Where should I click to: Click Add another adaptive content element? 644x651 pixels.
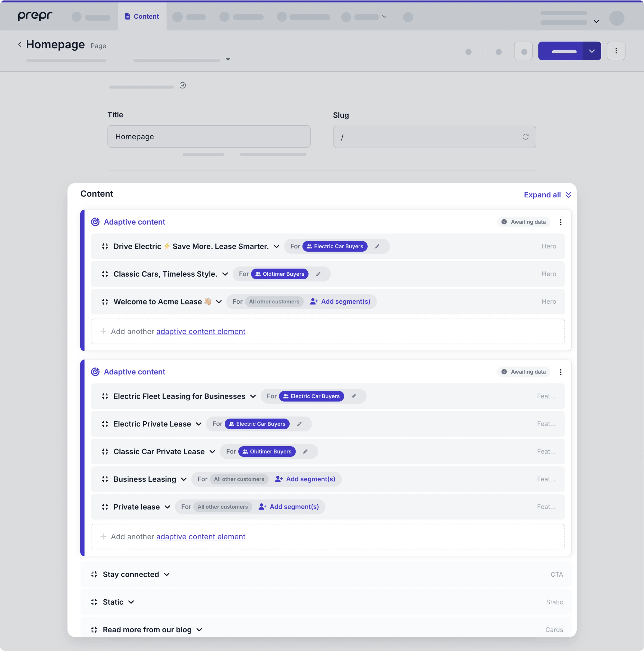201,331
